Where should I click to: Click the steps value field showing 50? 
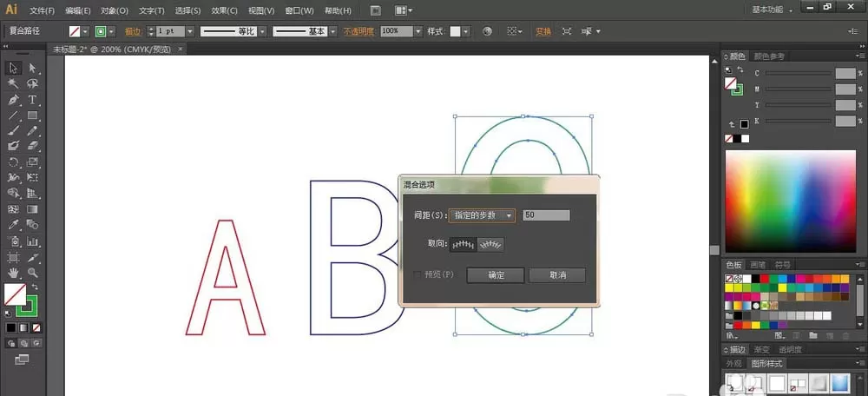[x=546, y=215]
